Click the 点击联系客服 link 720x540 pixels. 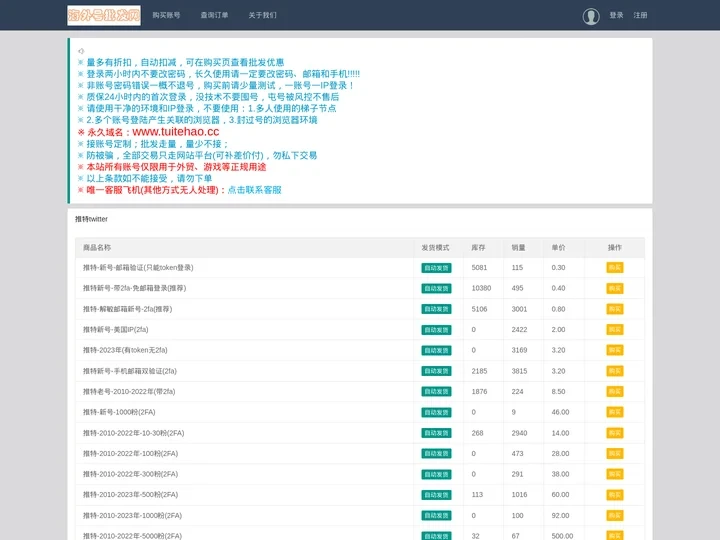254,190
